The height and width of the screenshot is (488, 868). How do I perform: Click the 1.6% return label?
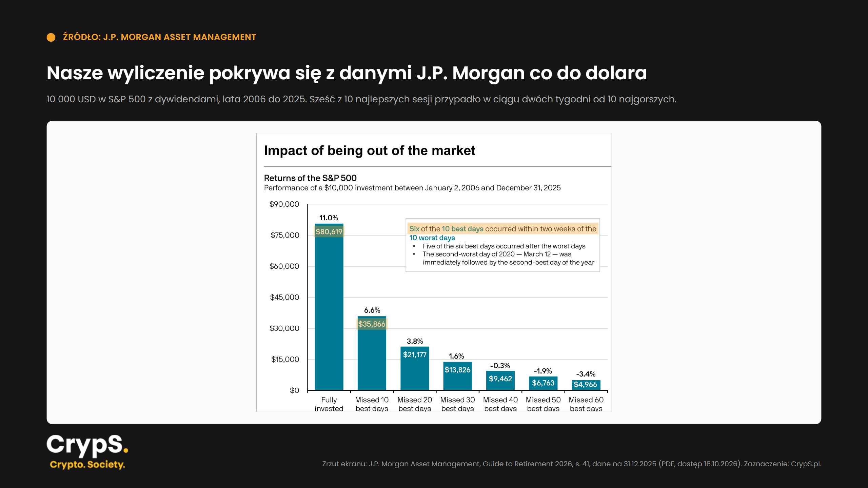pyautogui.click(x=456, y=356)
